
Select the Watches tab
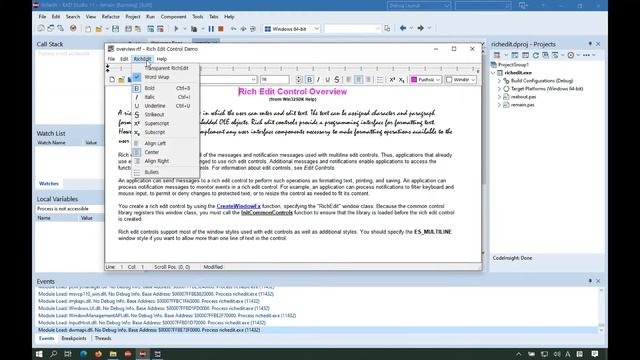click(x=49, y=184)
